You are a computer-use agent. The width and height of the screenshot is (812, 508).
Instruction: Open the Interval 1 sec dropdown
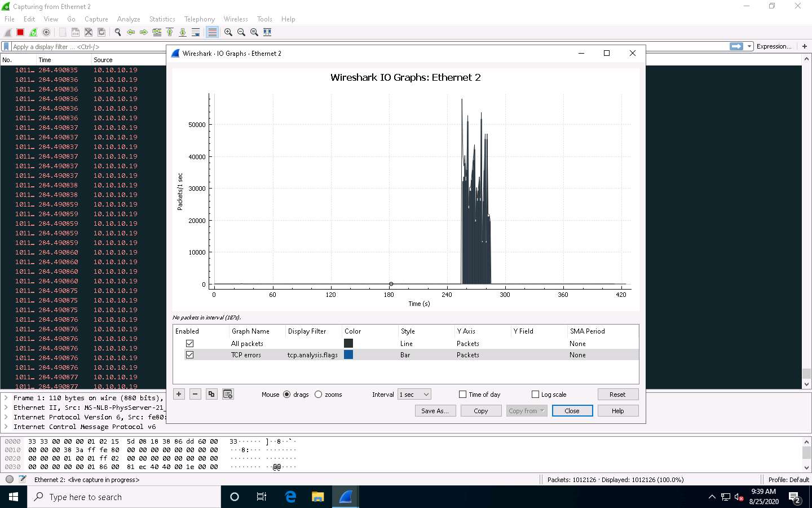pyautogui.click(x=414, y=394)
